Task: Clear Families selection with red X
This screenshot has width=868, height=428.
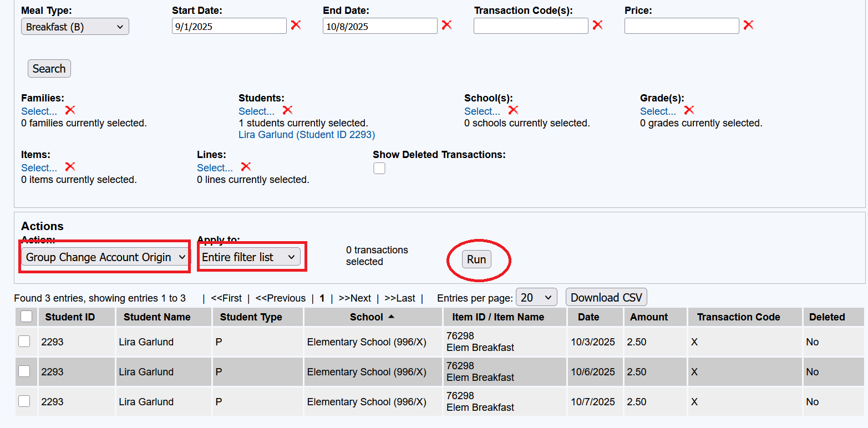Action: coord(70,110)
